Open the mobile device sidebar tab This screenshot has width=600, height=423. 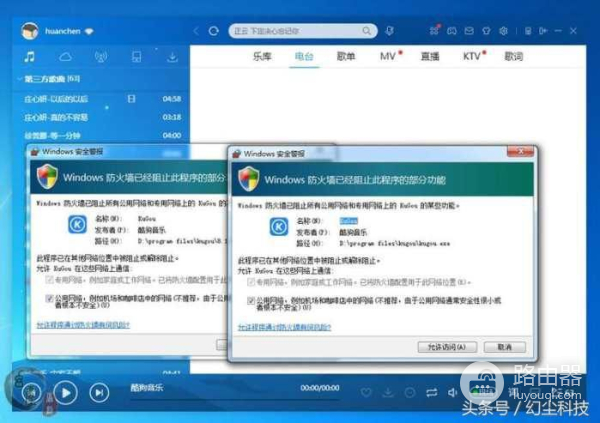click(136, 57)
